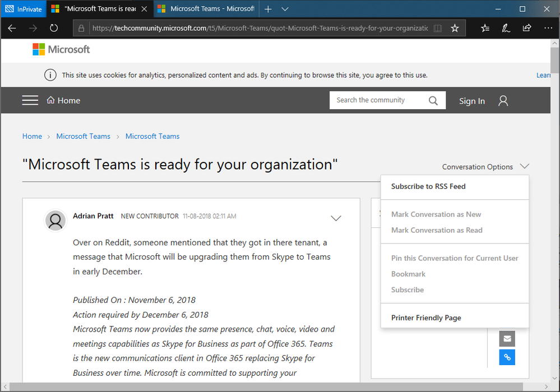Open the favorites hub icon
The height and width of the screenshot is (392, 560).
pyautogui.click(x=485, y=28)
